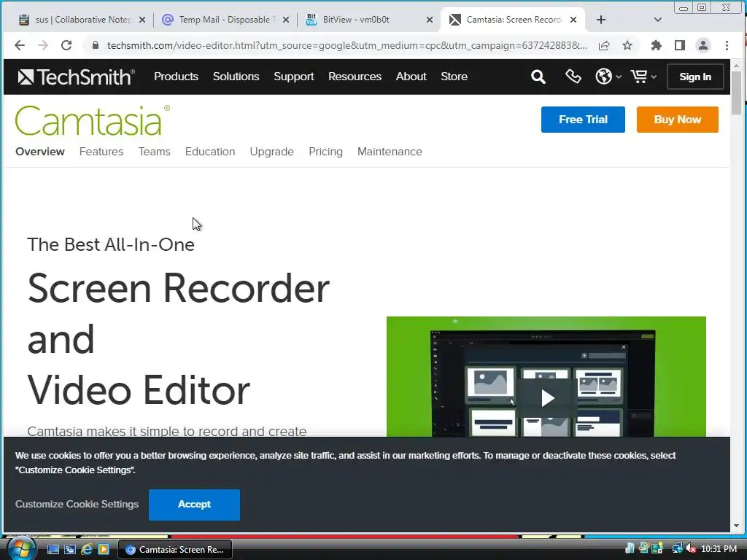
Task: Launch Windows Media Player from quick launch
Action: tap(103, 549)
